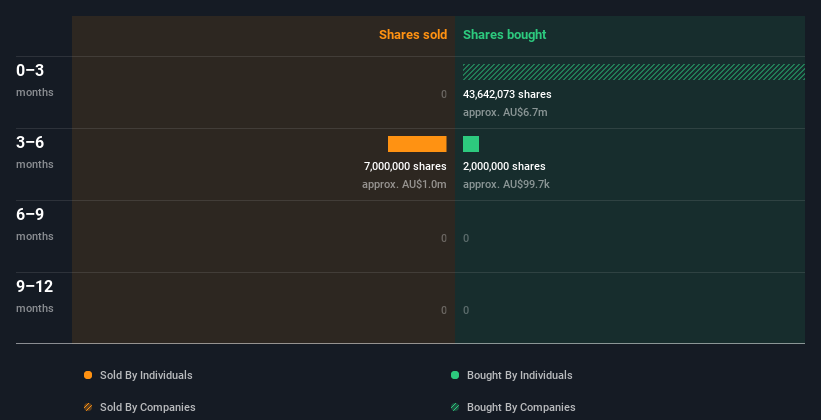Select the Sold By Individuals legend label
The height and width of the screenshot is (420, 821).
[146, 375]
